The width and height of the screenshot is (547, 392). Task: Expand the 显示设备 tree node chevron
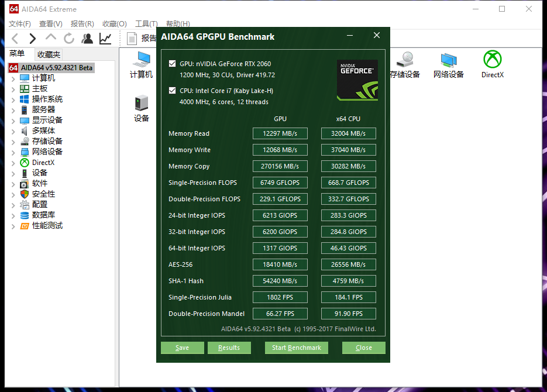[x=13, y=121]
